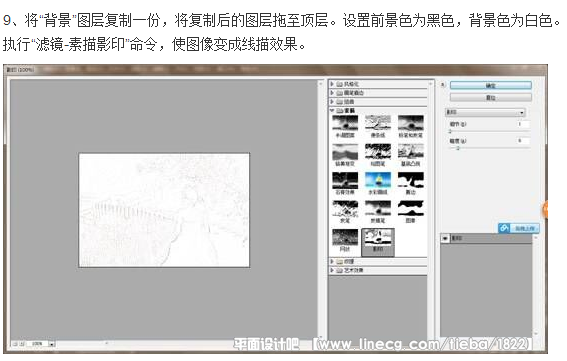Open the filter name dropdown above the sliders
The height and width of the screenshot is (361, 567).
point(485,112)
